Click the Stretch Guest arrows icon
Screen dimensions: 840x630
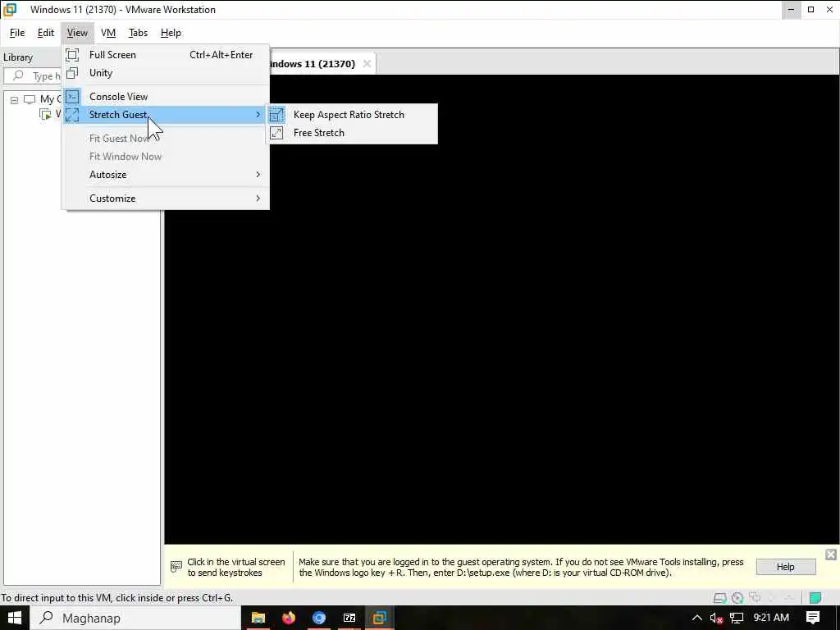point(72,115)
